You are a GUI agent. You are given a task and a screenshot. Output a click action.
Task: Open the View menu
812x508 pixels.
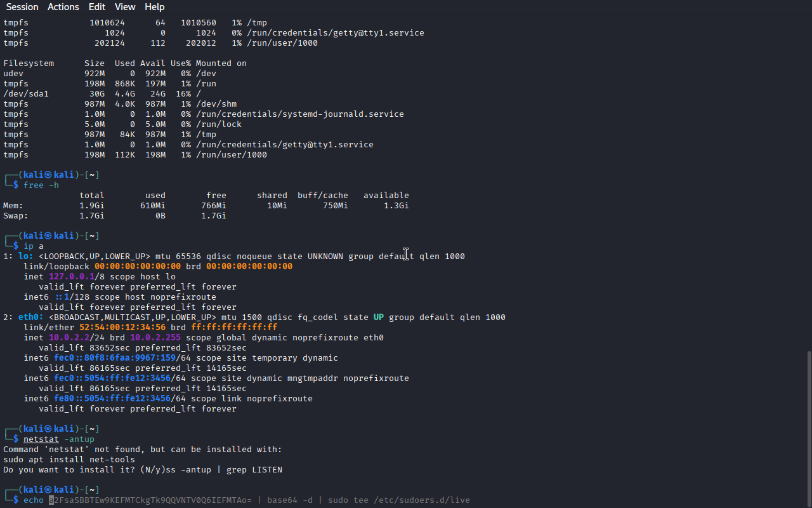click(x=125, y=7)
